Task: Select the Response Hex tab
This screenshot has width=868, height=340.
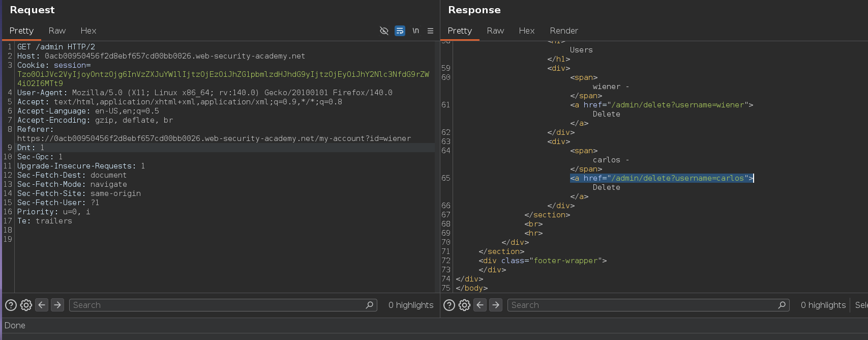Action: [527, 31]
